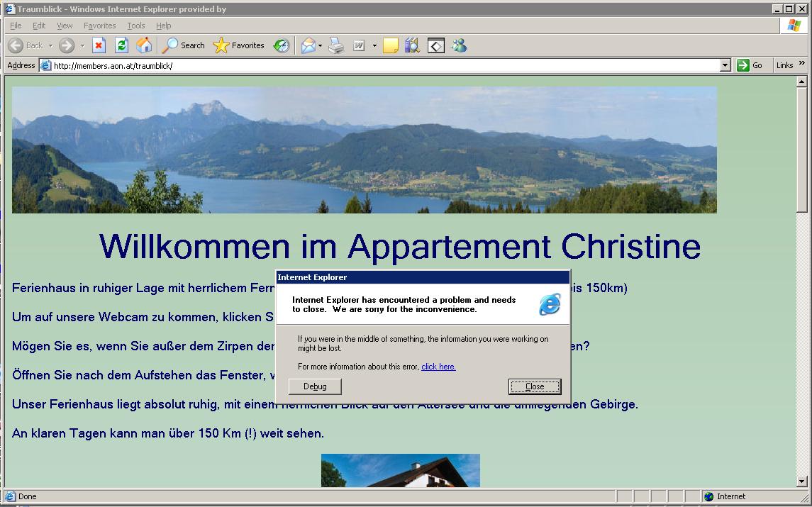Refresh the current page
This screenshot has width=812, height=507.
pyautogui.click(x=122, y=45)
